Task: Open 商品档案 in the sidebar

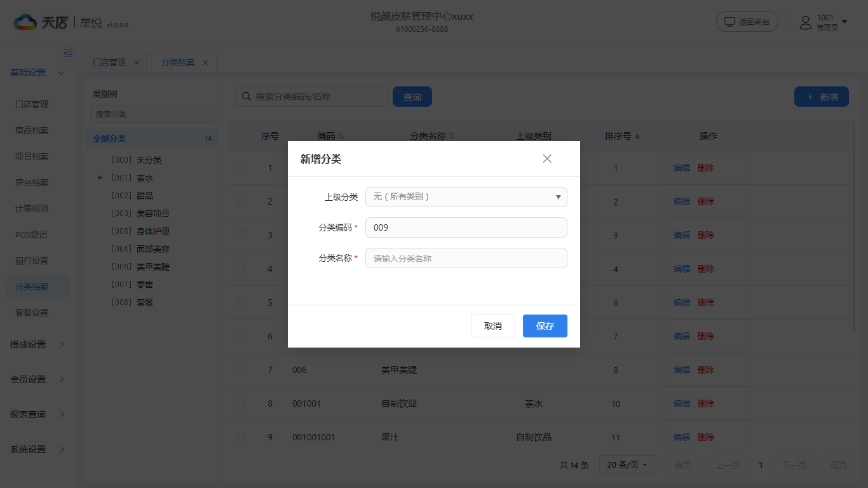Action: pos(32,130)
